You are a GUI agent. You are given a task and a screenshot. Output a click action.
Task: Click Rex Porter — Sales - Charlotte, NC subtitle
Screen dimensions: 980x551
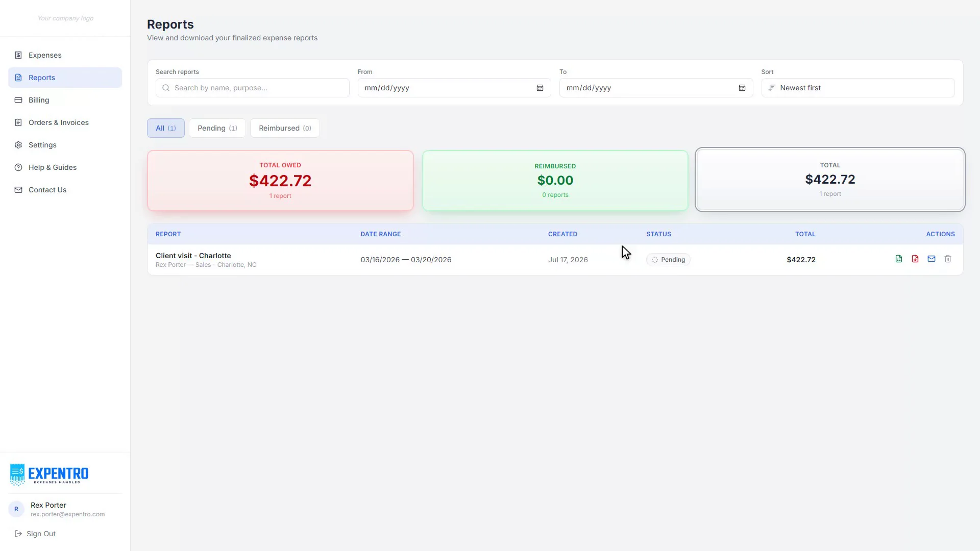(x=206, y=265)
